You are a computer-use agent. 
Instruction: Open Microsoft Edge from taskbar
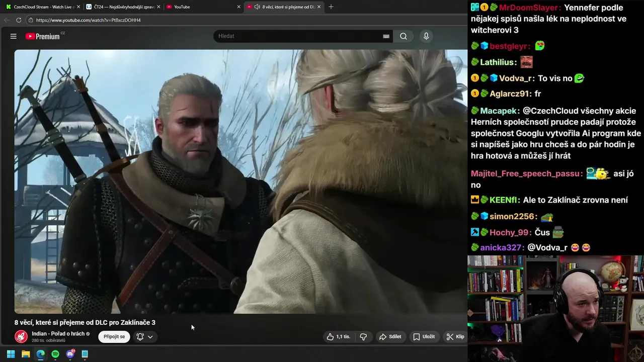[x=40, y=354]
